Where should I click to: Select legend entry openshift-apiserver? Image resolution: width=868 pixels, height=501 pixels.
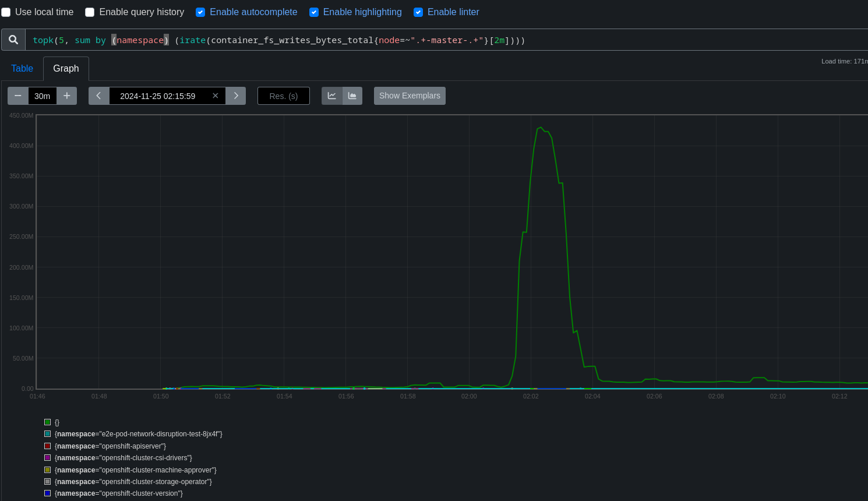tap(111, 446)
